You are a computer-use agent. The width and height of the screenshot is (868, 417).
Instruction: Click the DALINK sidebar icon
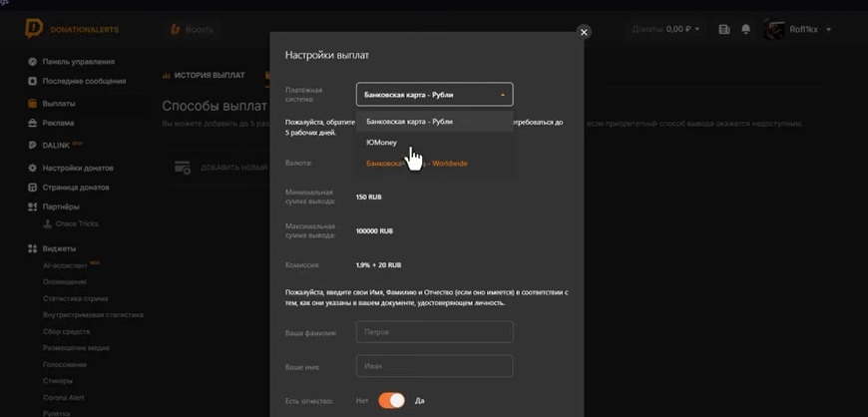32,145
